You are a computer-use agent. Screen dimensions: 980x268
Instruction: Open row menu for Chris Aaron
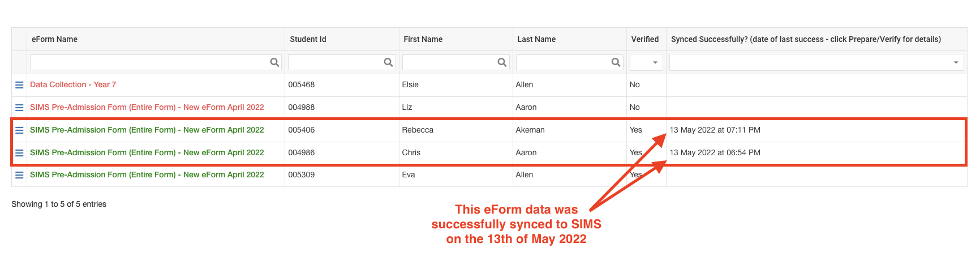click(19, 153)
